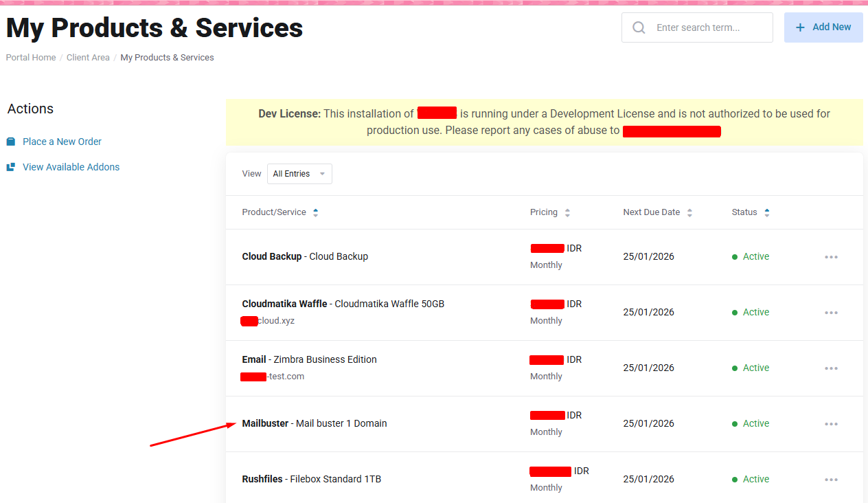Click the plus icon on Add New
Screen dimensions: 868x503
click(x=800, y=27)
